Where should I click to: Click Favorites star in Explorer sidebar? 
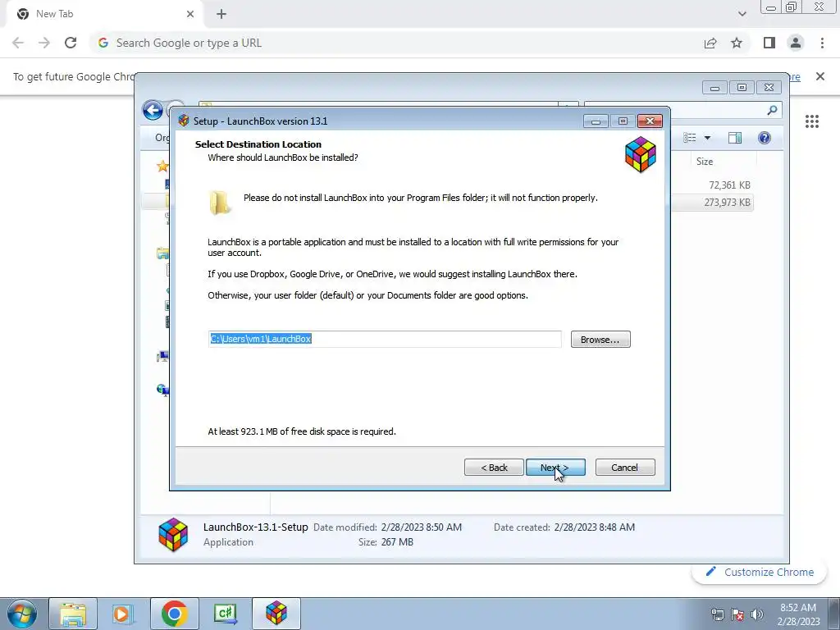(163, 166)
